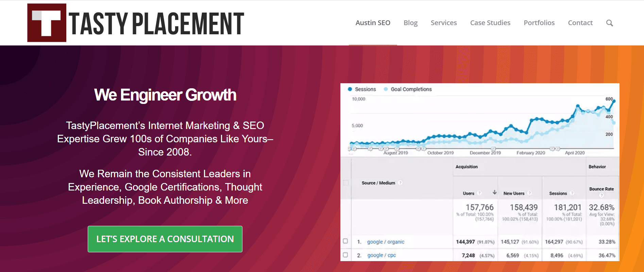Go to the Blog menu item
Image resolution: width=644 pixels, height=272 pixels.
(410, 23)
